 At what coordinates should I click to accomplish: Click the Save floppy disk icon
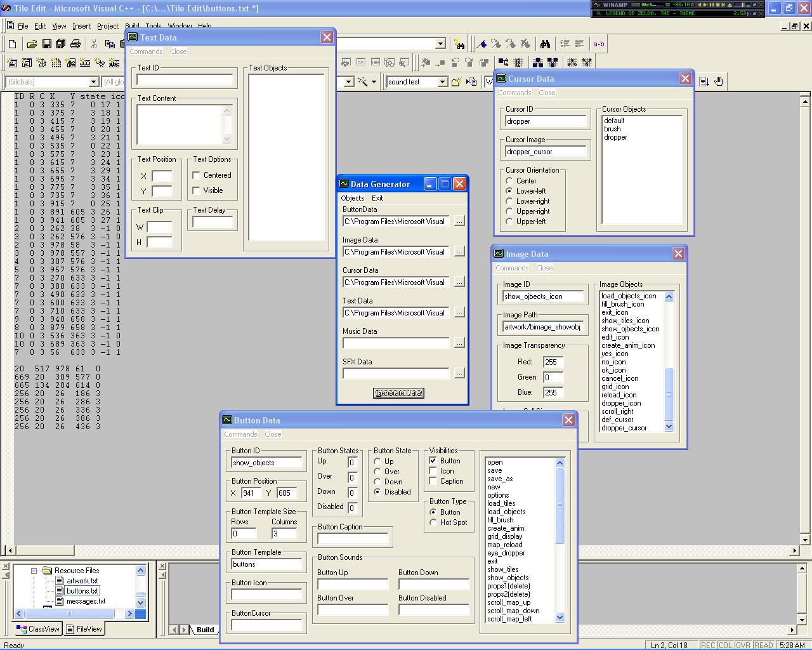coord(46,44)
